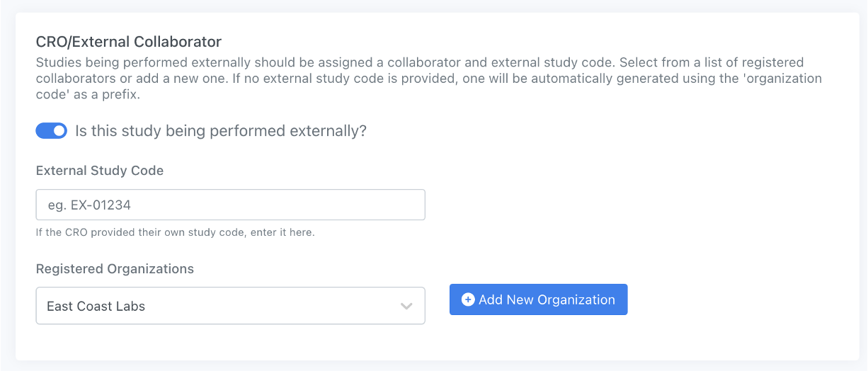Focus the External Study Code input field
This screenshot has width=868, height=371.
click(x=230, y=205)
